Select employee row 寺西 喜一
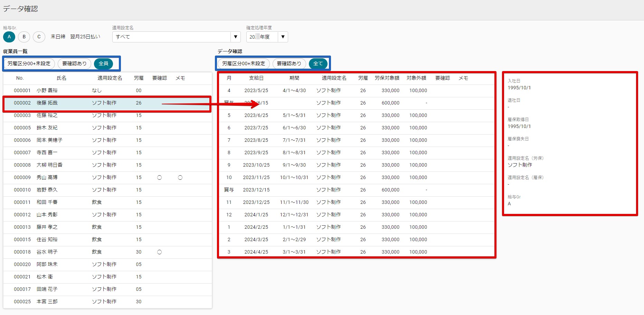Screen dimensions: 644x315 (107, 152)
